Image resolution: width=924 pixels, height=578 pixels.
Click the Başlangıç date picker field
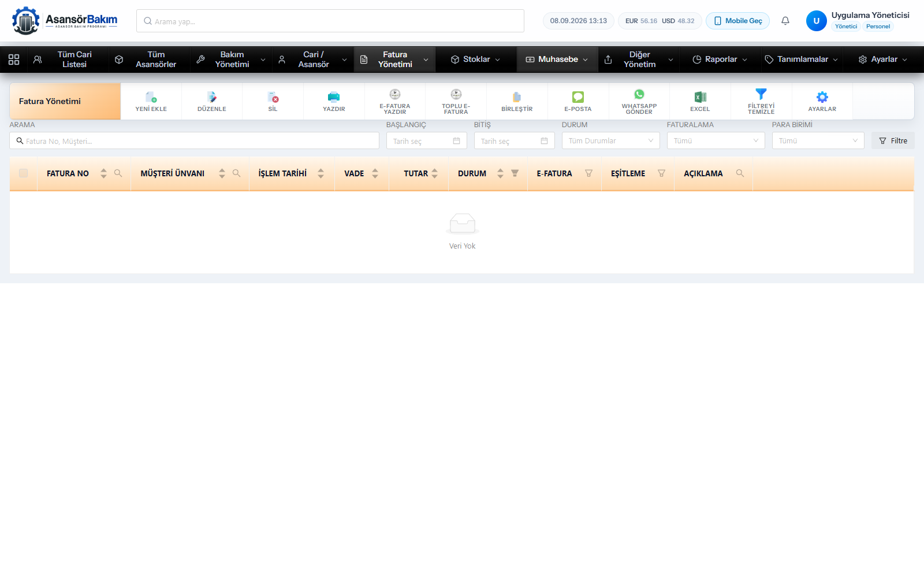click(x=427, y=140)
